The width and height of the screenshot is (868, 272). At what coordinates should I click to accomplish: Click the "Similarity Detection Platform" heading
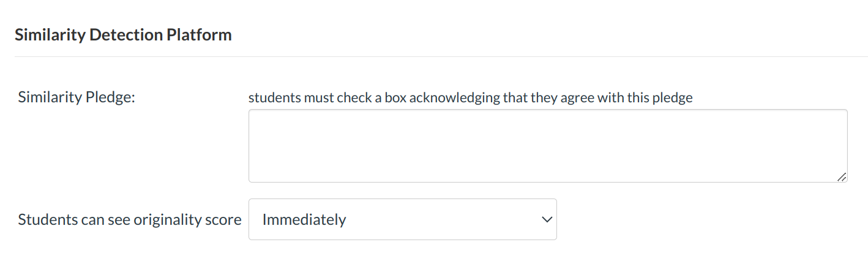[x=123, y=35]
